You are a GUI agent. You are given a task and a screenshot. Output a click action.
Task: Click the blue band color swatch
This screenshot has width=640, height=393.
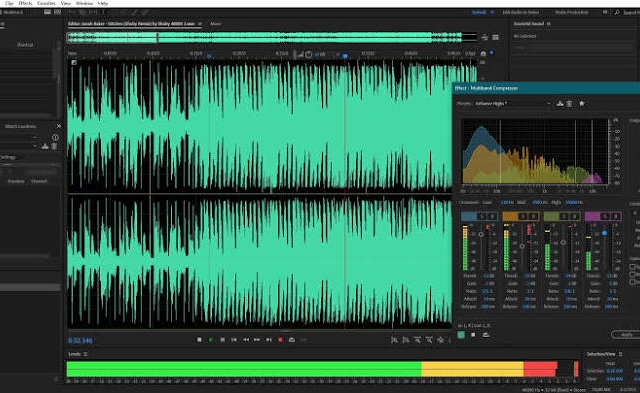pos(469,216)
